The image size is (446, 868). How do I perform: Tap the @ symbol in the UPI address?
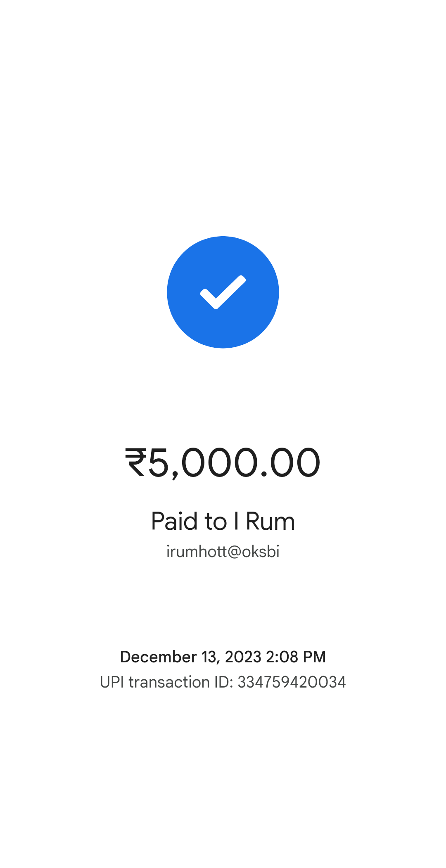[234, 552]
